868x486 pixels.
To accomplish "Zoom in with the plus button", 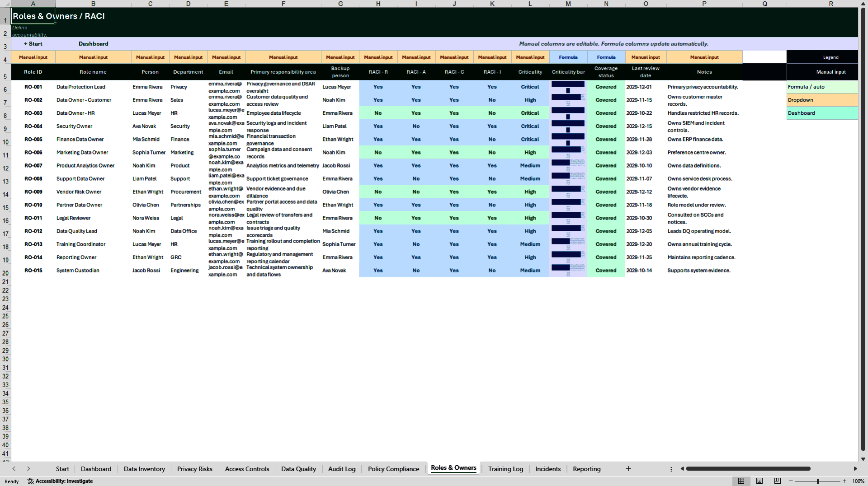I will coord(844,481).
